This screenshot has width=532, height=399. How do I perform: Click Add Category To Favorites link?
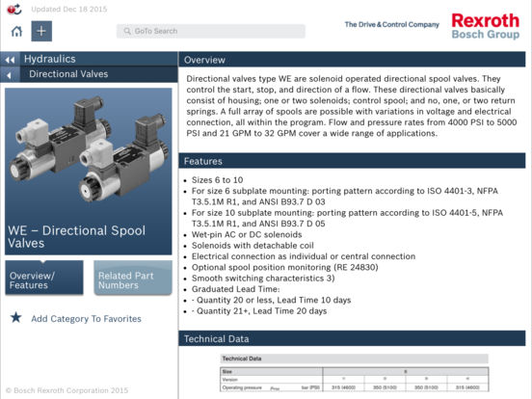86,319
